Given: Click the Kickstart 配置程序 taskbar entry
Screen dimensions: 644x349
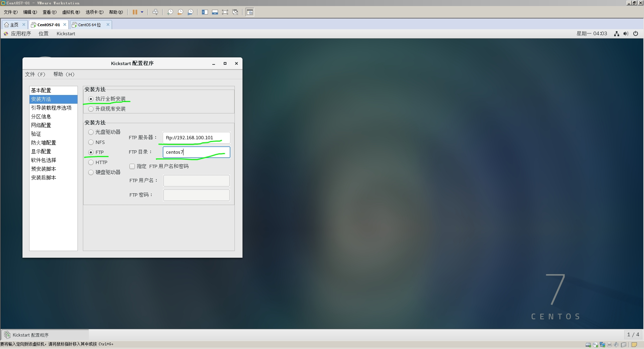Looking at the screenshot, I should coord(45,335).
